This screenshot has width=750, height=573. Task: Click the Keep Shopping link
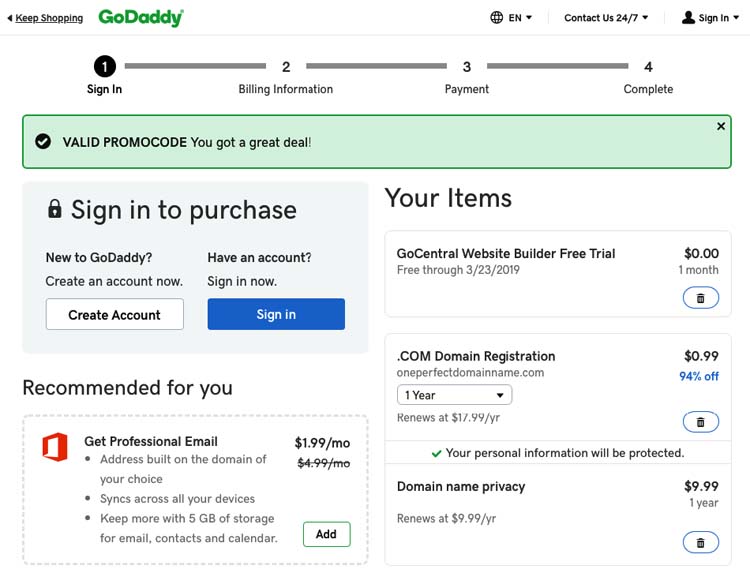(x=48, y=18)
